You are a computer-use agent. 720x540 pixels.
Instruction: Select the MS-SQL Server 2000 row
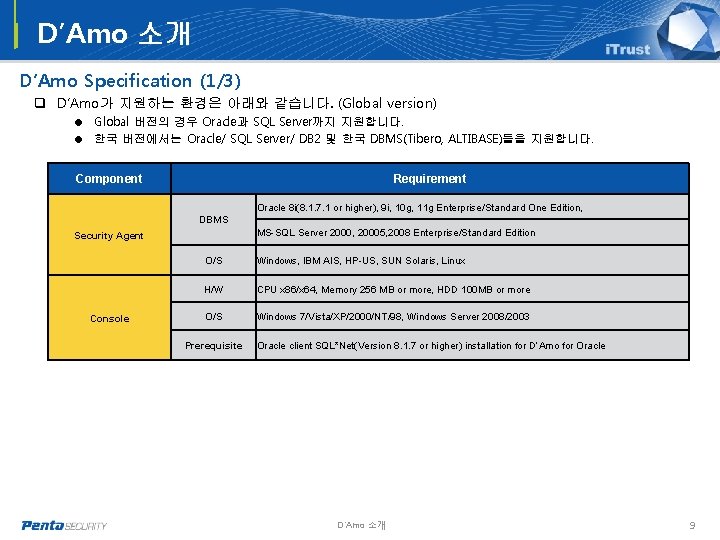click(472, 232)
